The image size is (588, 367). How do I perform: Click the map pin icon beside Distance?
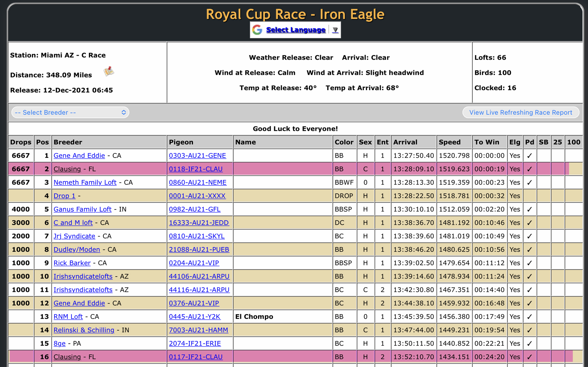109,71
